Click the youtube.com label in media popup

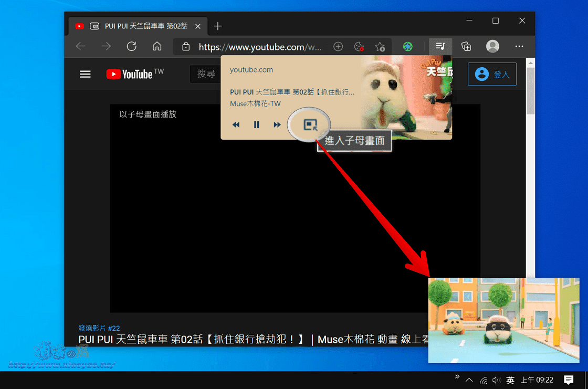251,70
